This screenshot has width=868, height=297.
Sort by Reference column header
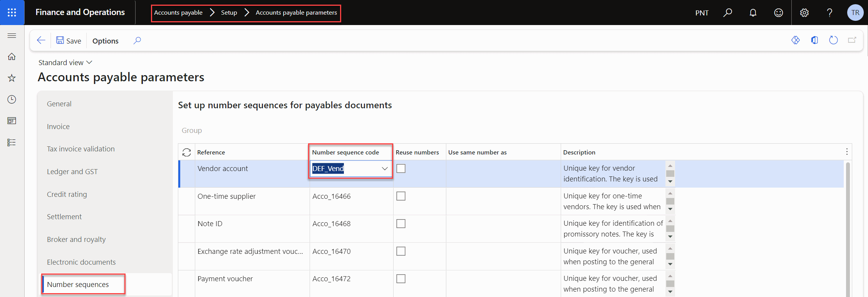[211, 152]
